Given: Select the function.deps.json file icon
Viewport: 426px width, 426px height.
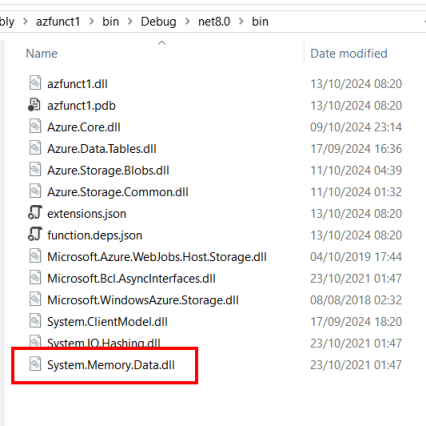Looking at the screenshot, I should coord(35,235).
